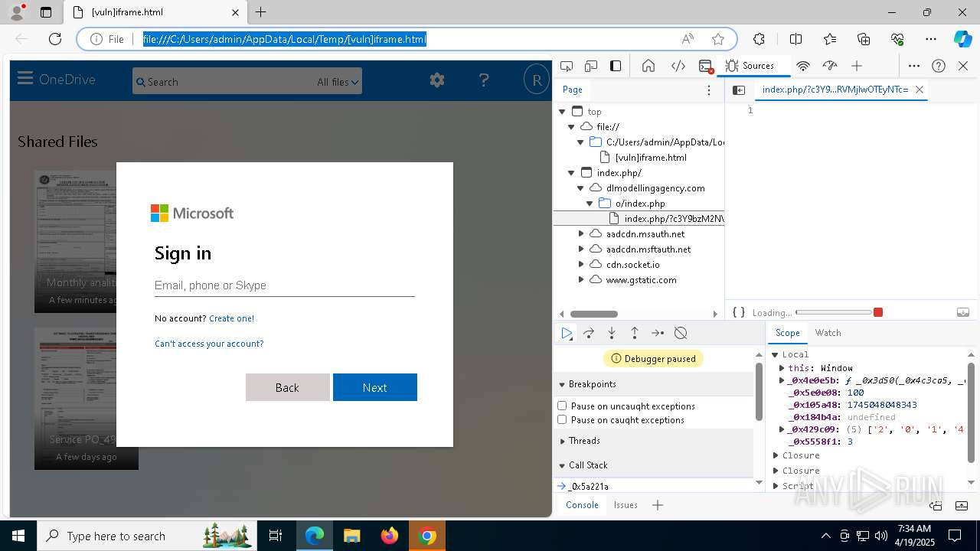Open DevTools help icon
Screen dimensions: 980x551
point(939,66)
